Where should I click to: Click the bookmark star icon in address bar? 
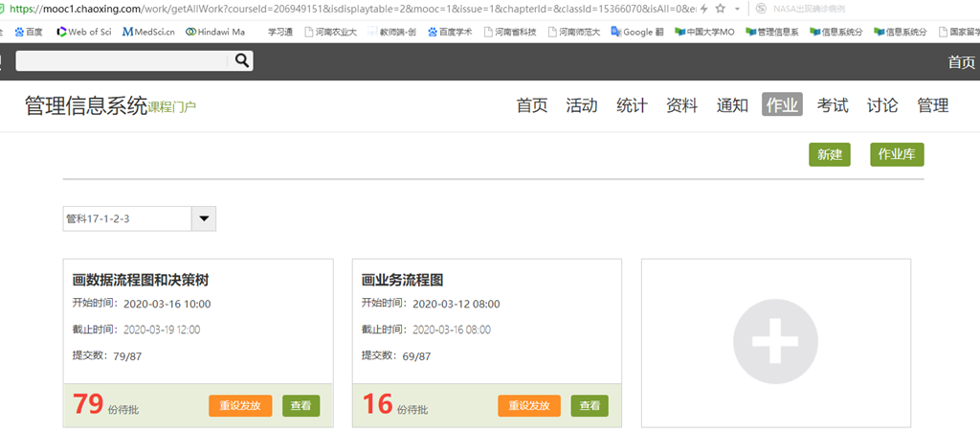720,9
